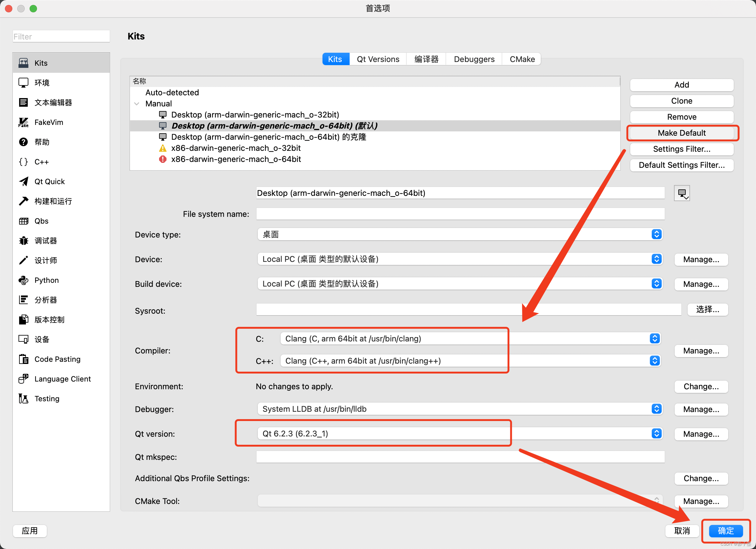
Task: Click the 调试器 bug icon
Action: click(x=23, y=241)
